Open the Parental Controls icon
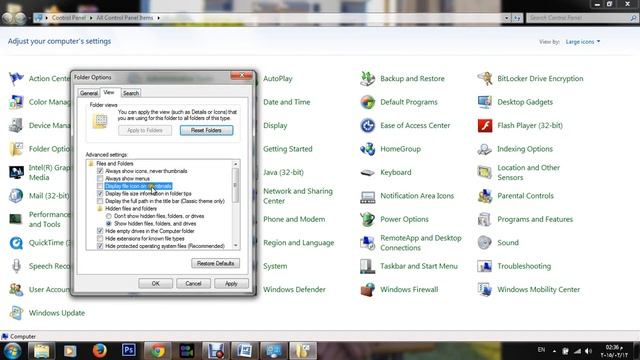The width and height of the screenshot is (640, 360). (484, 196)
